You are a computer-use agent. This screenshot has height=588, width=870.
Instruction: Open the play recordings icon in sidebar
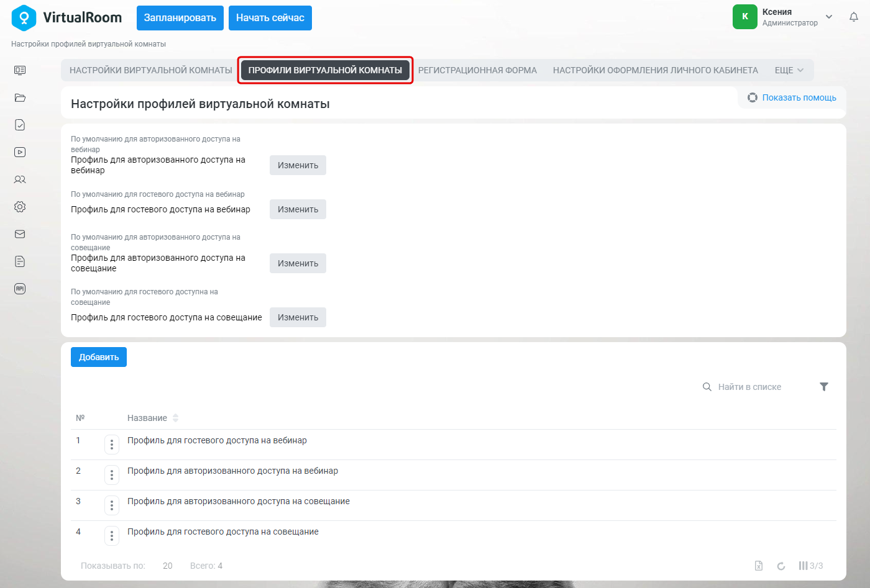[20, 152]
